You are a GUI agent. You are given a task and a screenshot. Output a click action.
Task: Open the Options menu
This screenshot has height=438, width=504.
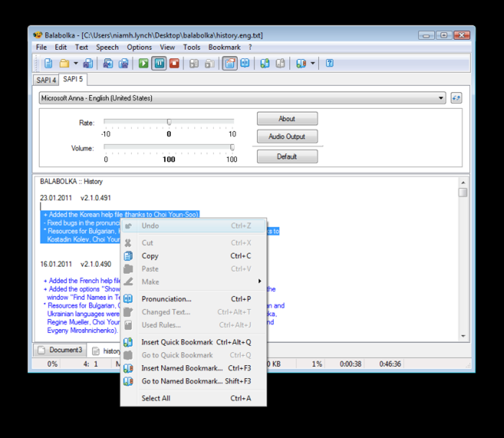(x=139, y=47)
